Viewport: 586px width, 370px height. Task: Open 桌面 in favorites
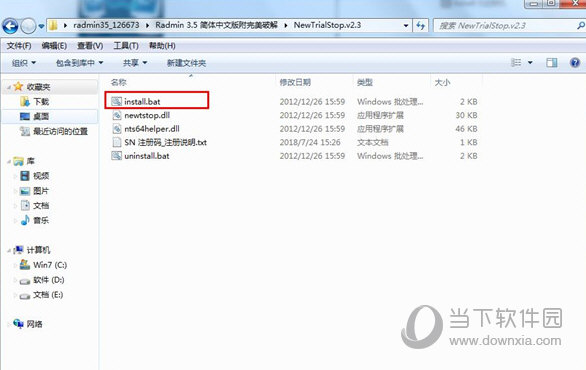(41, 117)
